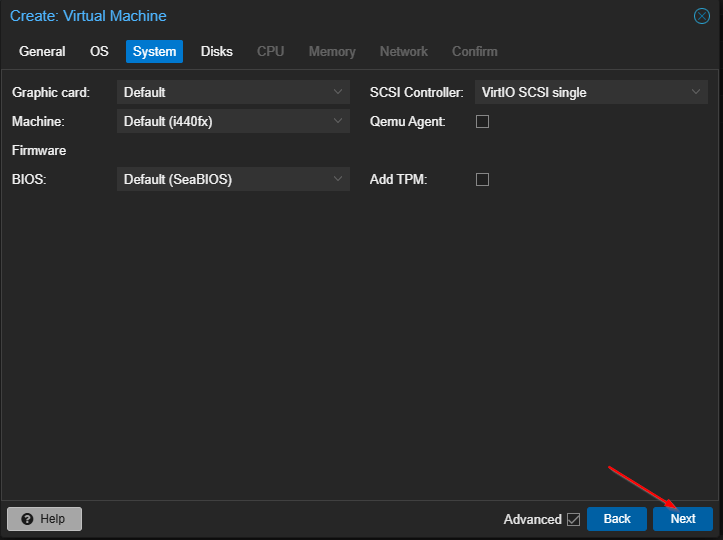
Task: Go to the Disks tab
Action: [216, 51]
